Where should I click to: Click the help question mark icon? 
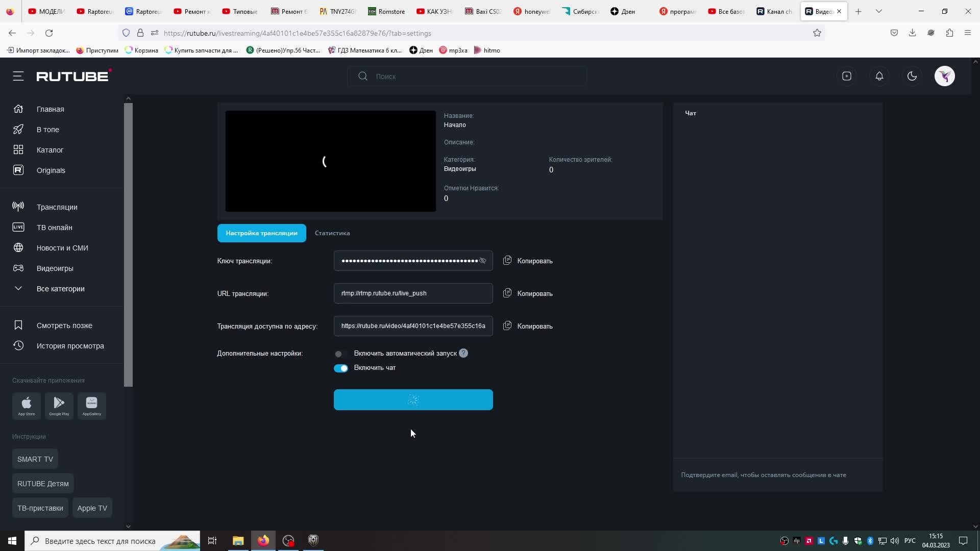tap(463, 353)
